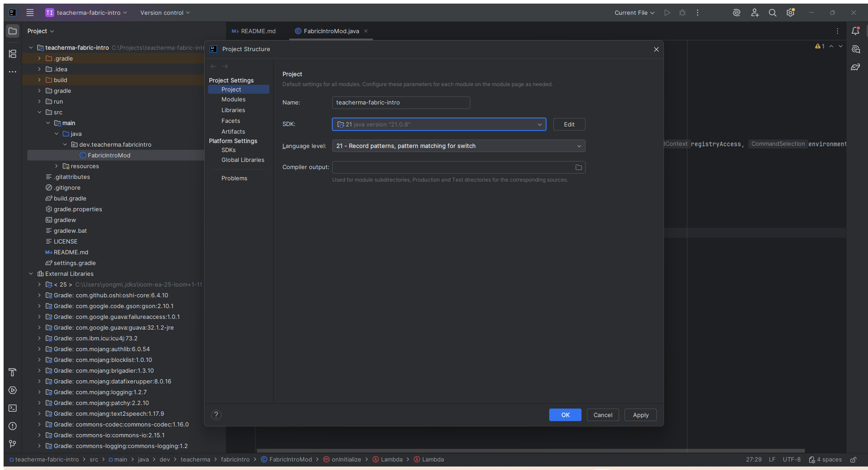The width and height of the screenshot is (868, 470).
Task: Click the Cancel button
Action: tap(603, 415)
